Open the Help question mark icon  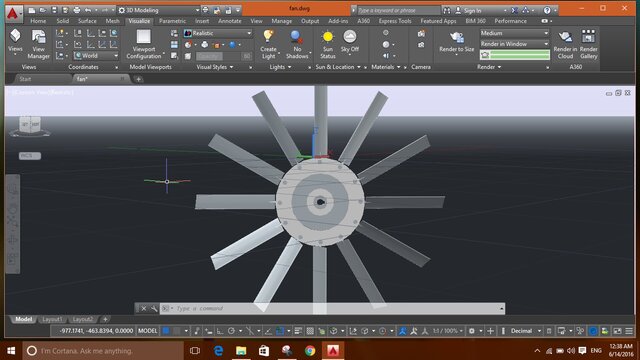click(x=547, y=10)
